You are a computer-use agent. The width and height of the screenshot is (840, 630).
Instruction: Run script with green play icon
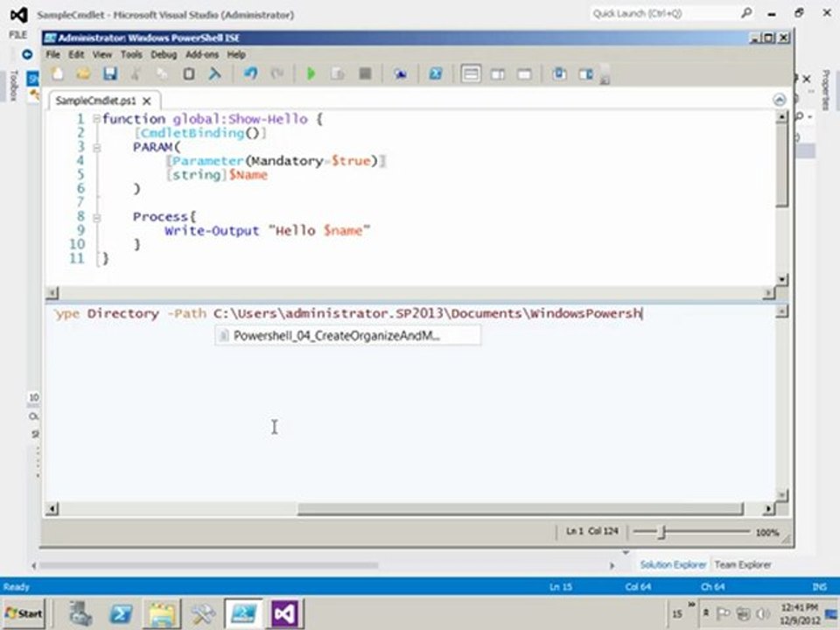[311, 73]
